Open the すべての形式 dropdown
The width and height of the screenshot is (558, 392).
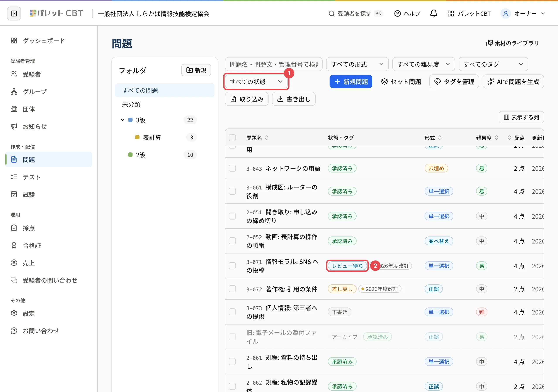357,64
